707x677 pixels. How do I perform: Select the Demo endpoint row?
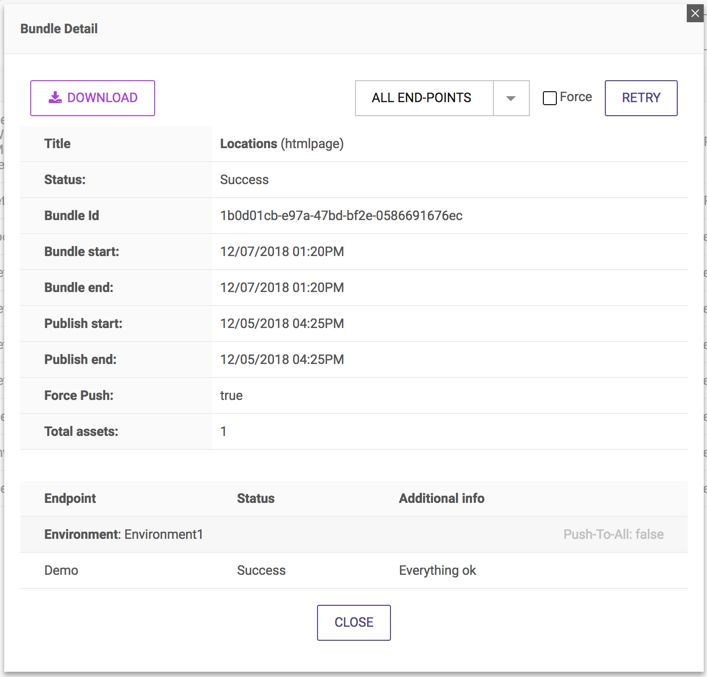click(61, 570)
